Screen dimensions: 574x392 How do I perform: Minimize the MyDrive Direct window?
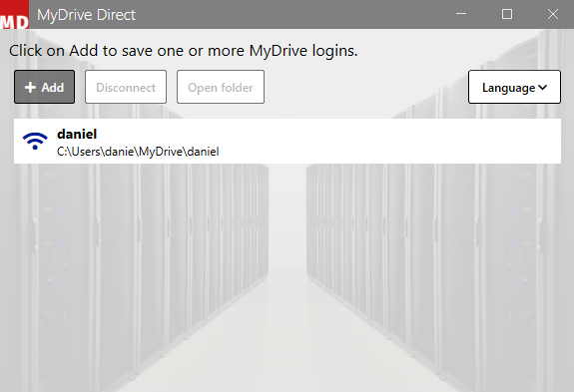click(461, 14)
